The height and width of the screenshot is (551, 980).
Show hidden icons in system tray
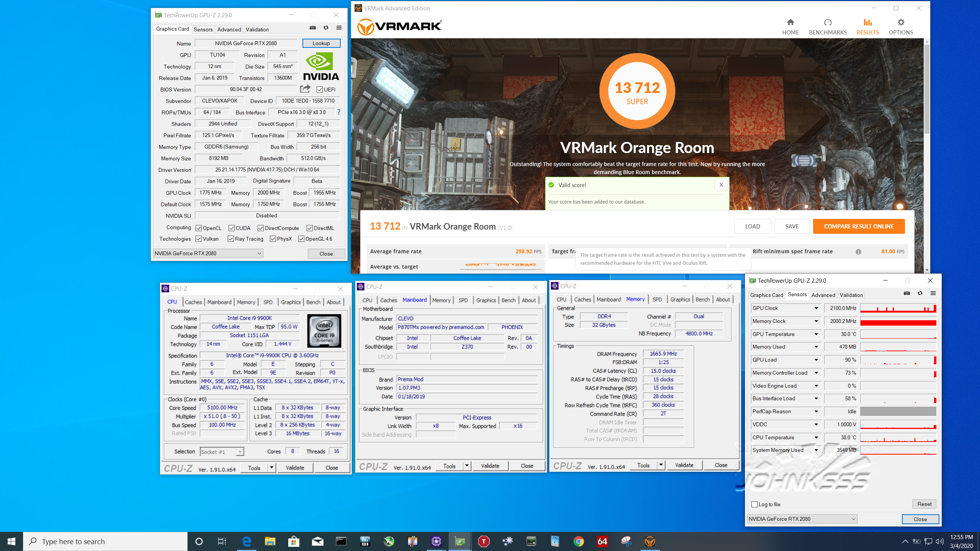point(905,541)
